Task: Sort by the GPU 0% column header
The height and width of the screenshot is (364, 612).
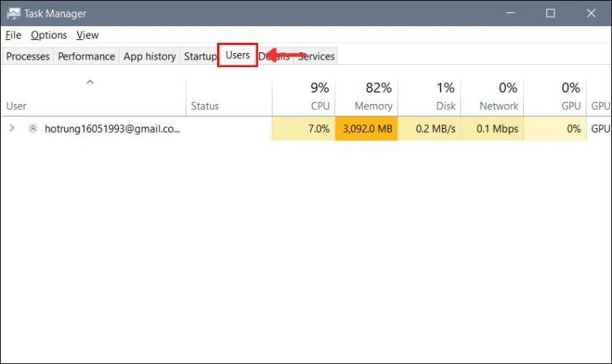Action: click(555, 98)
